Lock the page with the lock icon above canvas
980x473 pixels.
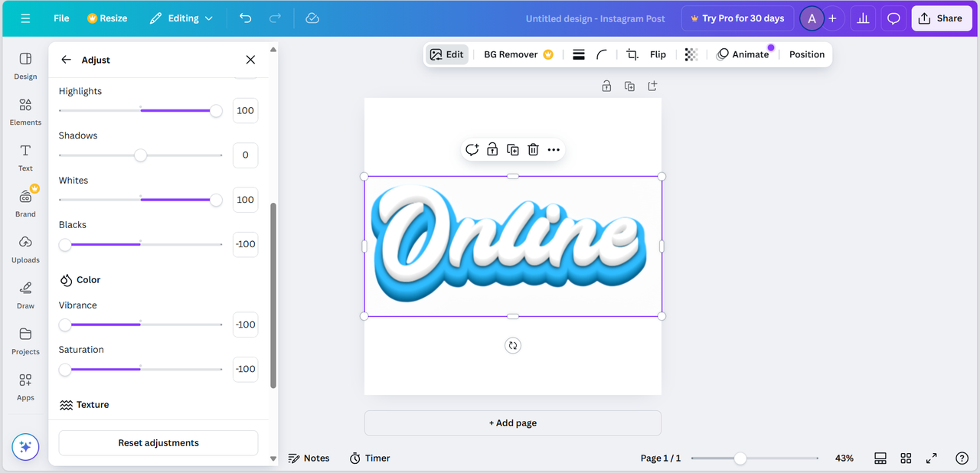(606, 86)
